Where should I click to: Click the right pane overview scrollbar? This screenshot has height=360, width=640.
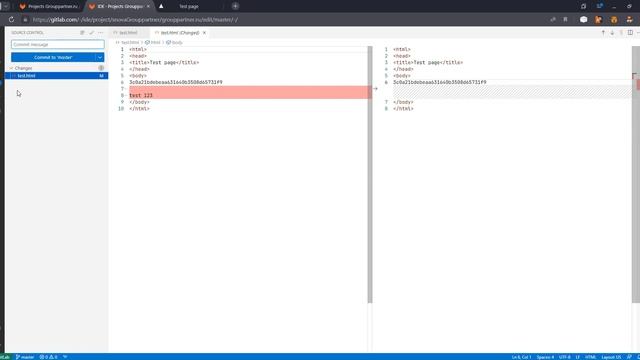pos(636,175)
